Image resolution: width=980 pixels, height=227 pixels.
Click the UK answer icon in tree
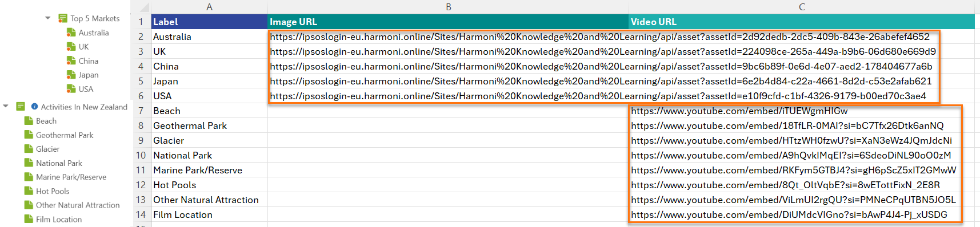(x=71, y=46)
